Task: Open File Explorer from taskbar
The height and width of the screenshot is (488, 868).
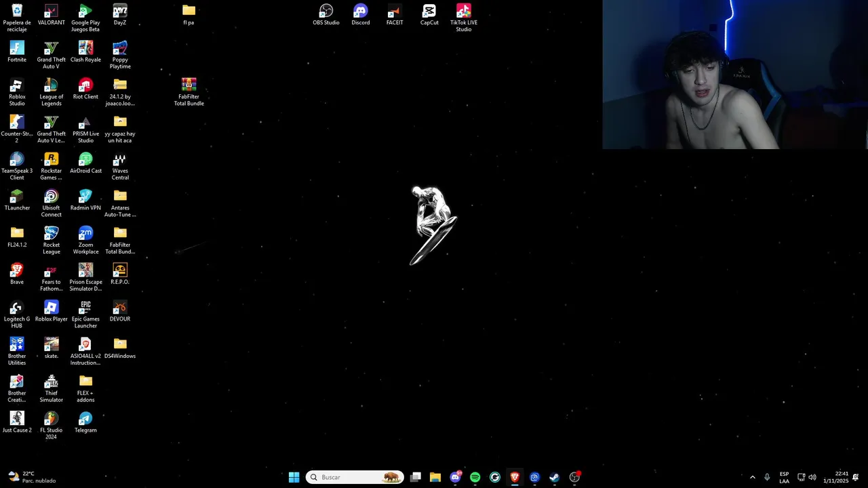Action: pos(435,477)
